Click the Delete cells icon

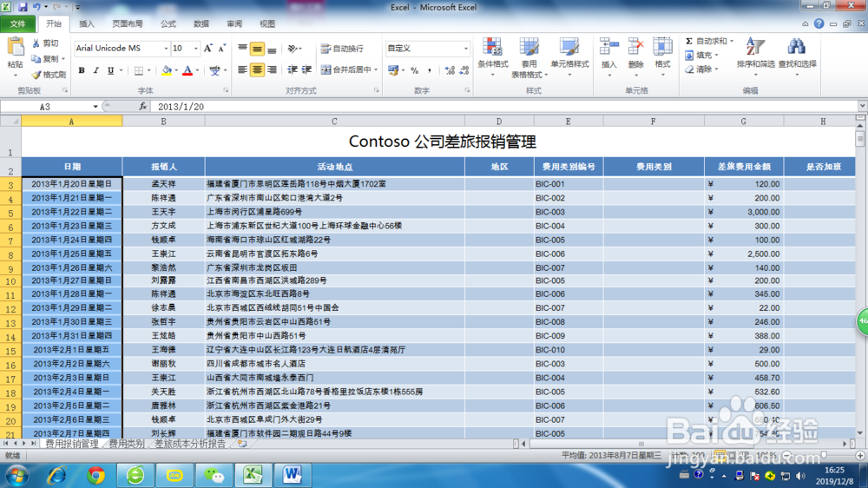[x=635, y=47]
